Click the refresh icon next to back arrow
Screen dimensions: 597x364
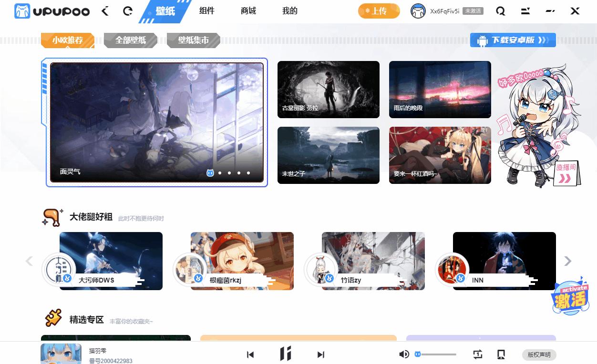[x=127, y=10]
